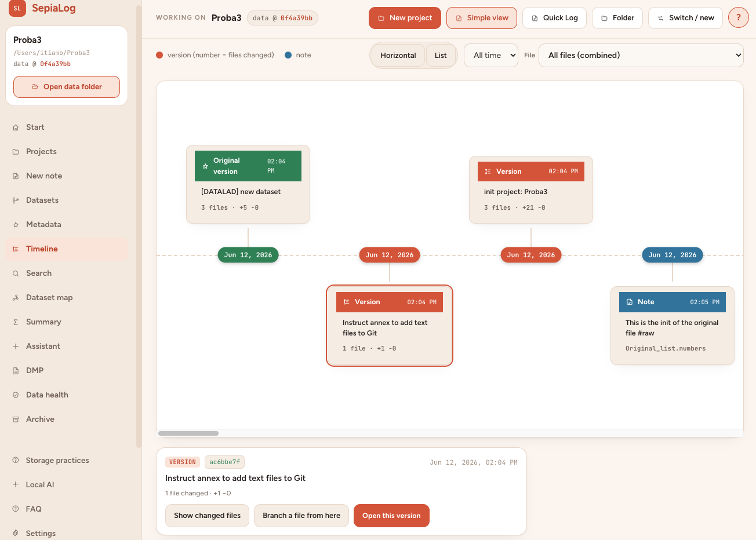756x540 pixels.
Task: Click the Search magnifier icon in sidebar
Action: [x=16, y=273]
